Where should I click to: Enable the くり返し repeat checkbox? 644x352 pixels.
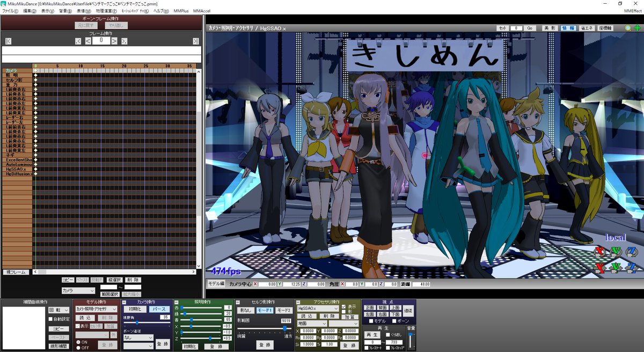tap(389, 335)
